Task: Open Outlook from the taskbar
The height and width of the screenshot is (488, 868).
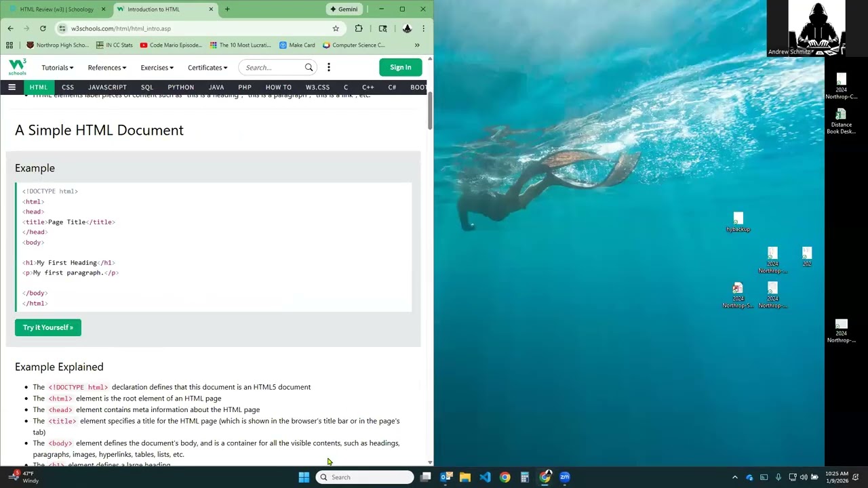Action: click(446, 477)
